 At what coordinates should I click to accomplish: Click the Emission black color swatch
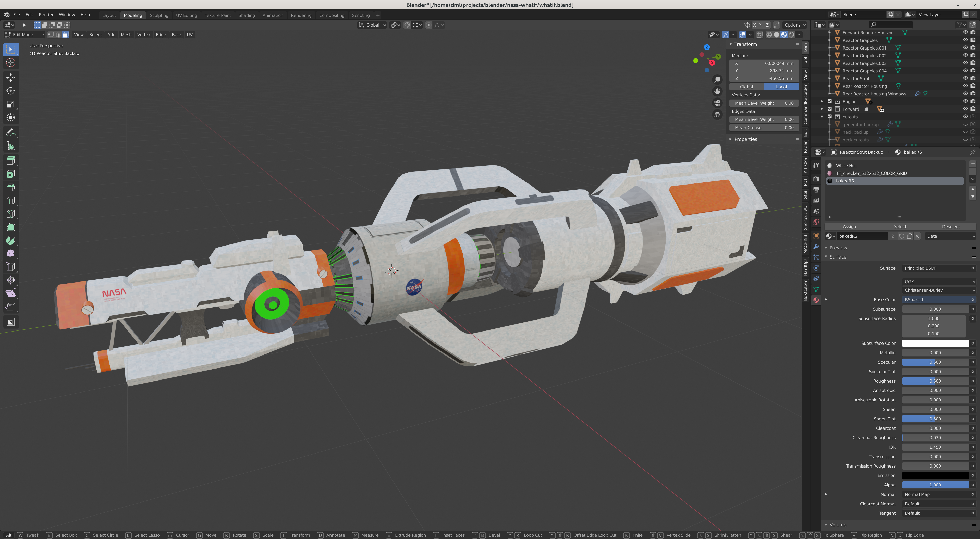[936, 475]
